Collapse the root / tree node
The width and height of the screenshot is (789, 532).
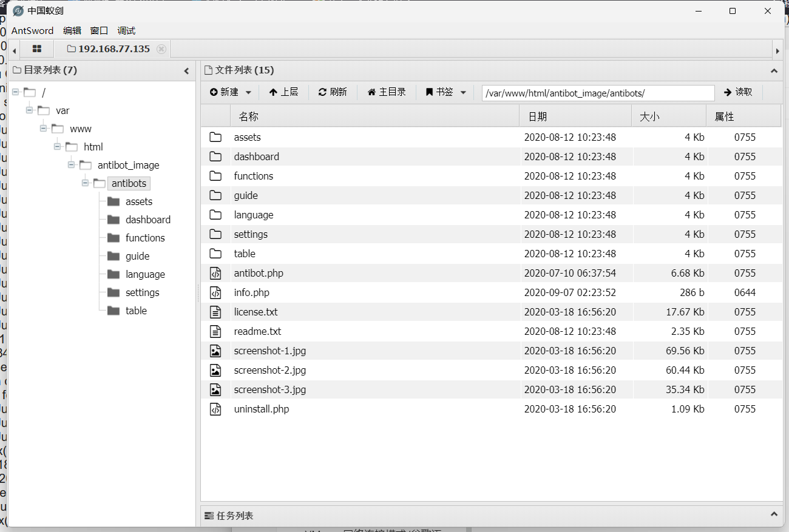point(16,92)
